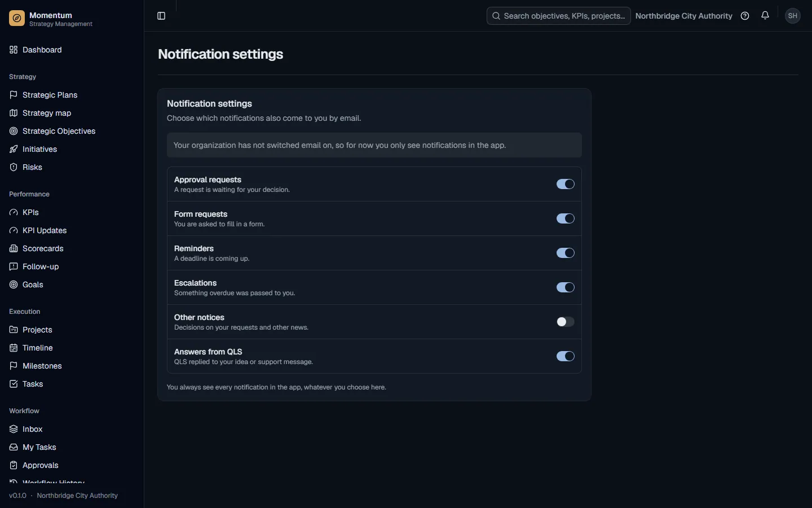The height and width of the screenshot is (508, 812).
Task: Click the Momentum compass logo icon
Action: [17, 19]
